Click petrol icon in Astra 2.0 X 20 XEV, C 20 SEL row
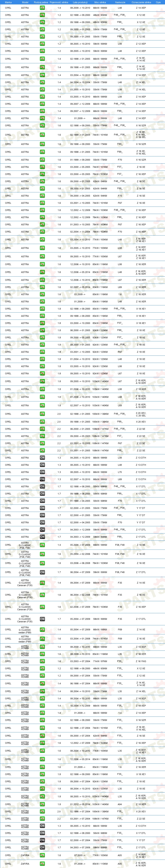This screenshot has height=868, width=165. click(x=42, y=414)
